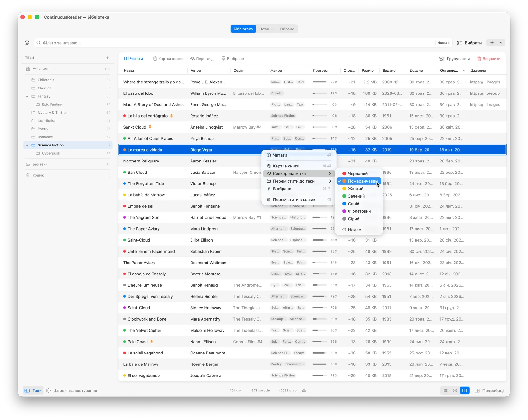Click the Перегляд toolbar button
Image resolution: width=528 pixels, height=420 pixels.
tap(202, 59)
